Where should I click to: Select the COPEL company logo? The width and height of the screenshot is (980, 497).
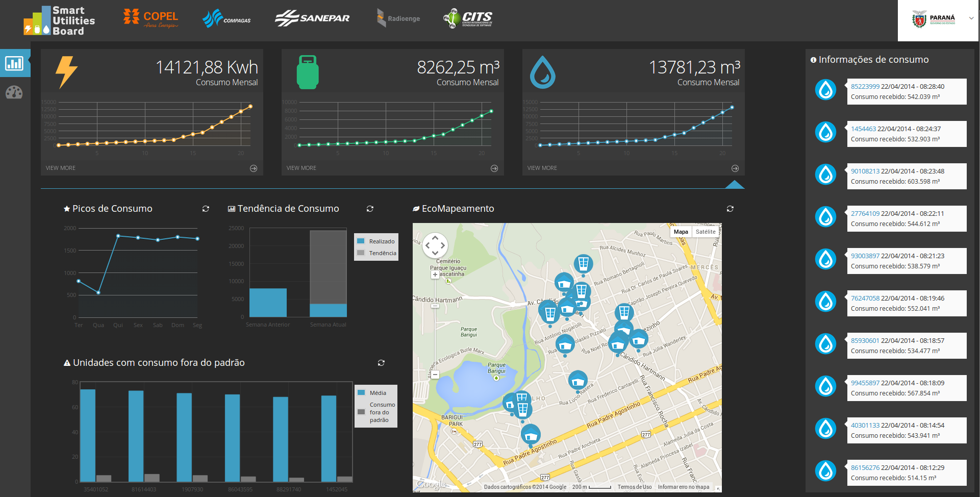tap(151, 19)
